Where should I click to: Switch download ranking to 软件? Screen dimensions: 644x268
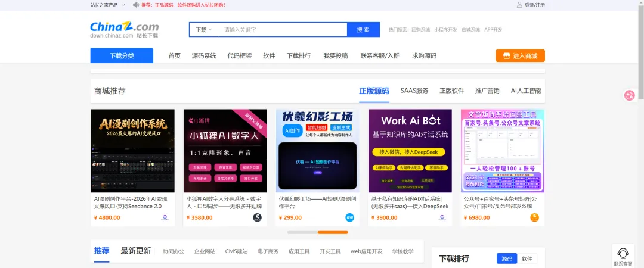(527, 258)
